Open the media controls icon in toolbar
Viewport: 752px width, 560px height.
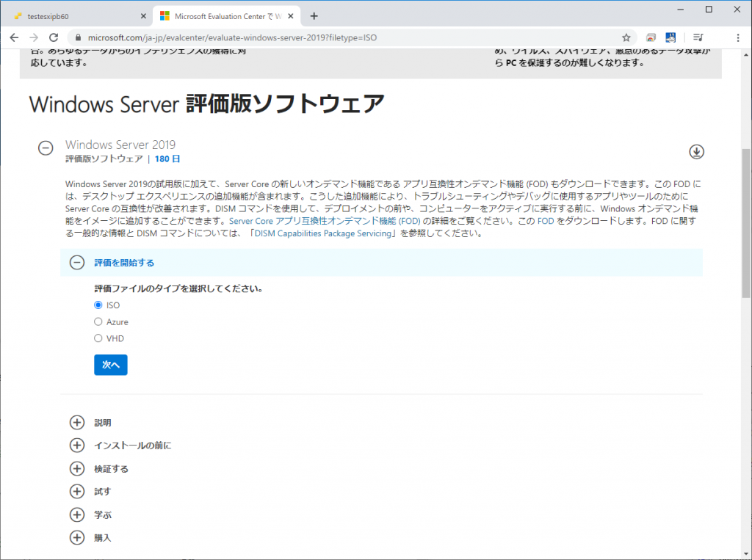point(698,37)
